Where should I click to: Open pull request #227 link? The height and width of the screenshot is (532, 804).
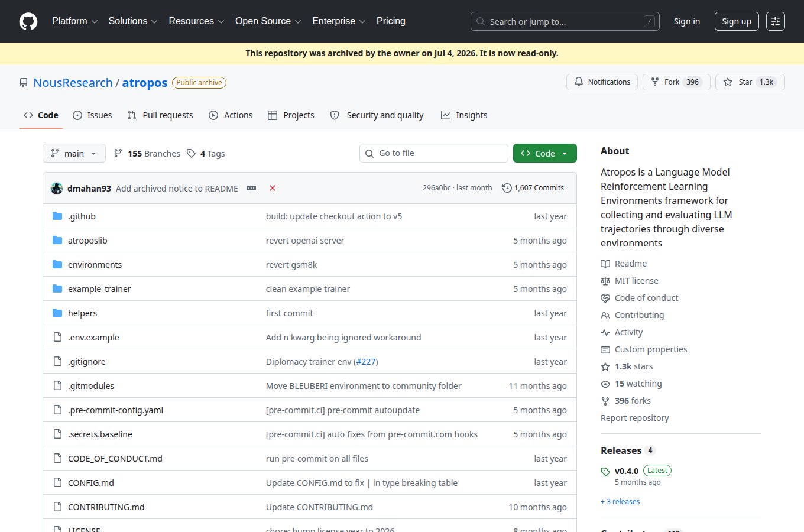click(366, 362)
